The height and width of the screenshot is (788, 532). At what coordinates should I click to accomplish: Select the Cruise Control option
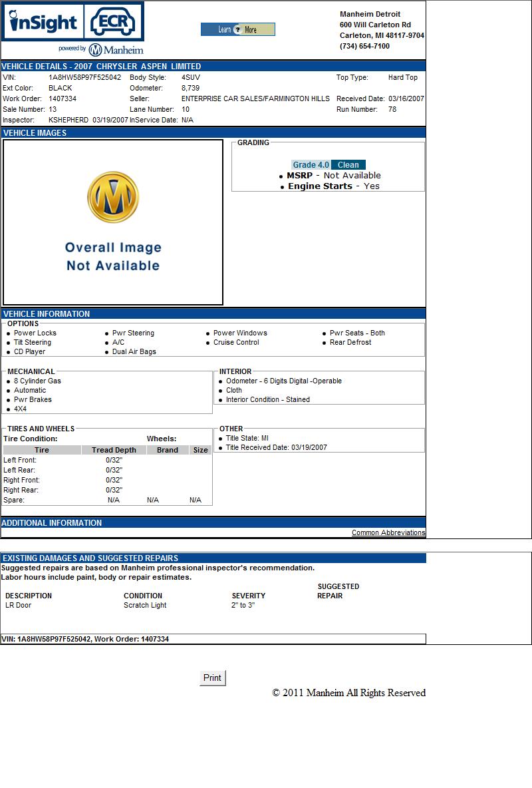[x=236, y=342]
